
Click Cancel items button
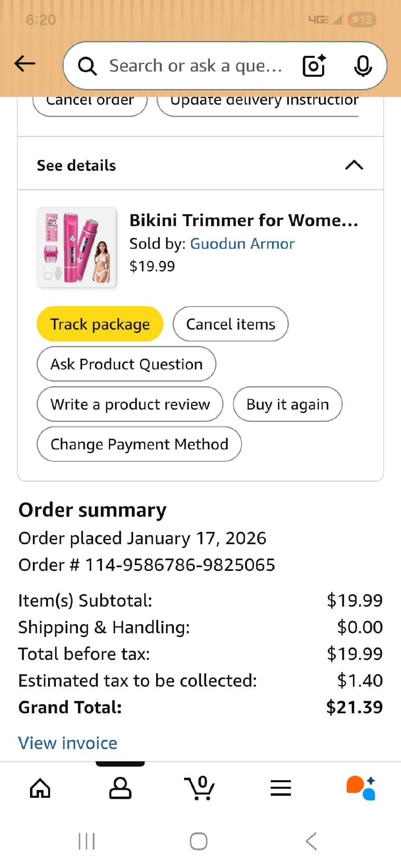[x=230, y=324]
